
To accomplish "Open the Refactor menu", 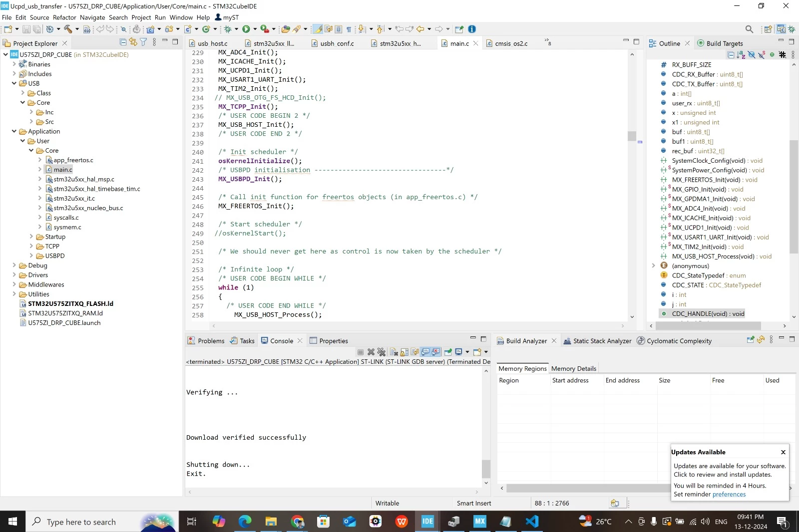I will tap(64, 17).
